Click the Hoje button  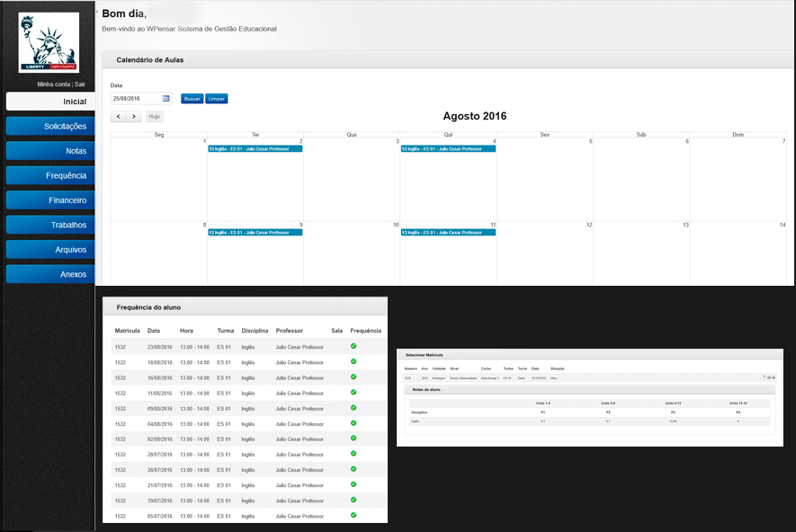click(x=155, y=117)
